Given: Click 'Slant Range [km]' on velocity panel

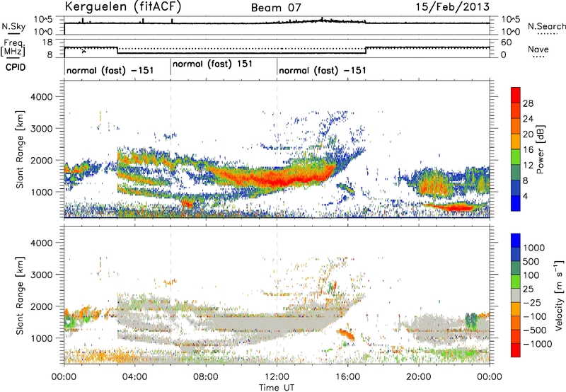Looking at the screenshot, I should [x=20, y=296].
